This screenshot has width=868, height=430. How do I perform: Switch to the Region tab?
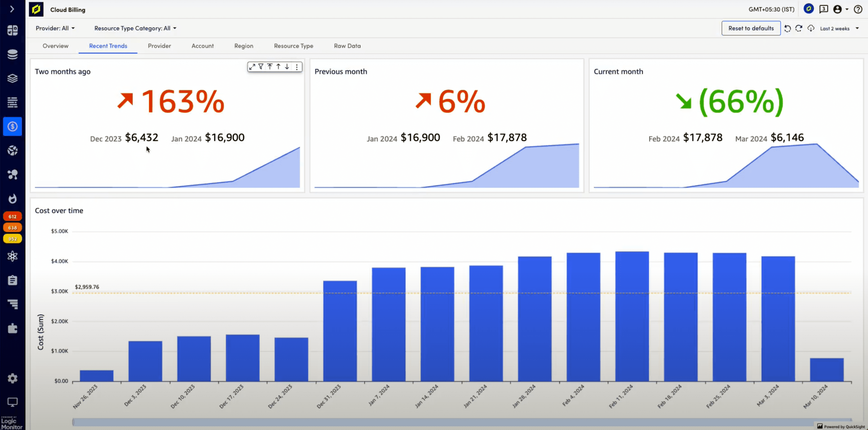coord(244,46)
